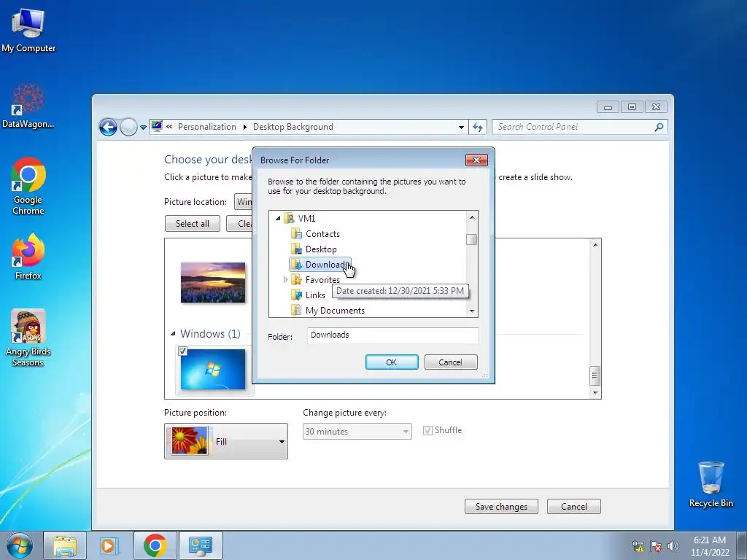The width and height of the screenshot is (747, 560).
Task: Go back in the Control Panel window
Action: point(108,127)
